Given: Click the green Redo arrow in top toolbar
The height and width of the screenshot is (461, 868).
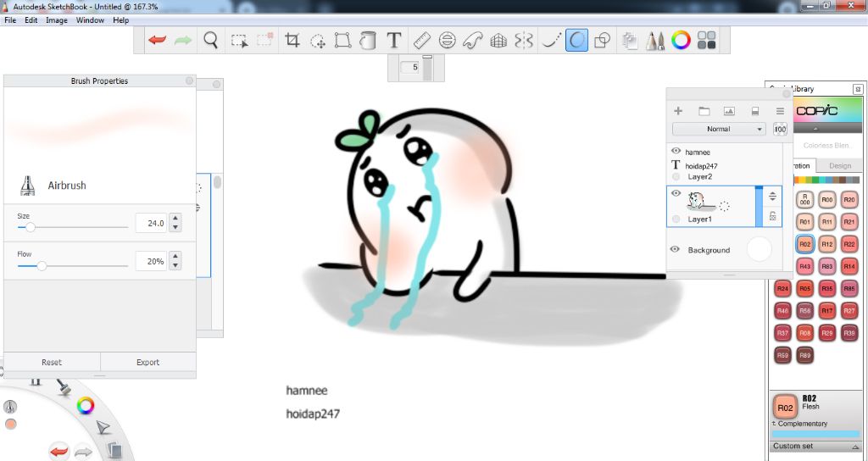Looking at the screenshot, I should [183, 41].
